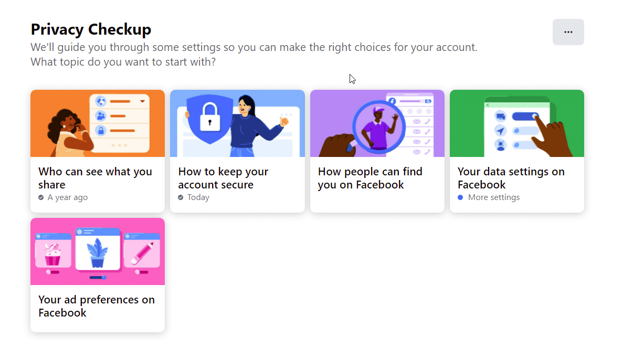Click the checkmark beside "A year ago"
The width and height of the screenshot is (644, 347).
click(x=41, y=198)
